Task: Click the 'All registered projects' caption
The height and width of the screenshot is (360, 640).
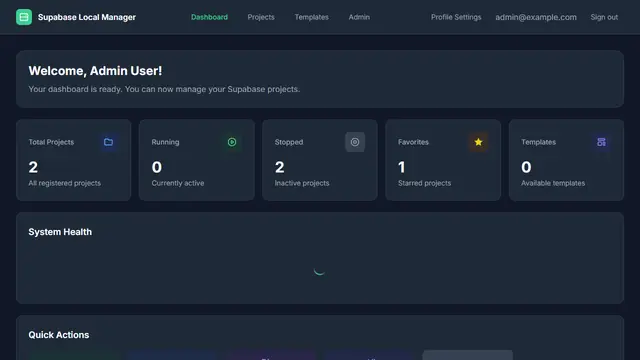Action: point(64,183)
